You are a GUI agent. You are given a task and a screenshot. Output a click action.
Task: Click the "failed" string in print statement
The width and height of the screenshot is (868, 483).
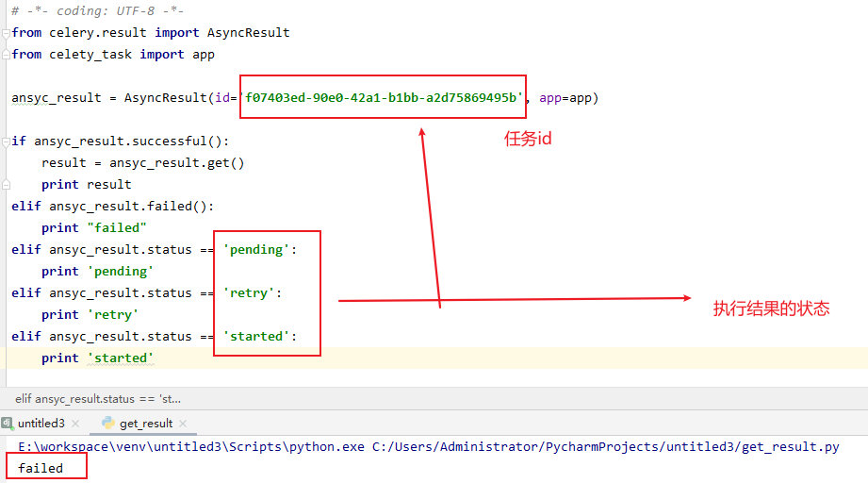(117, 228)
